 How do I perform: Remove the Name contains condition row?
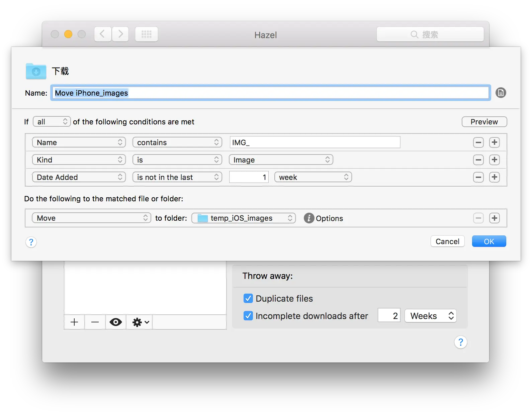point(478,142)
